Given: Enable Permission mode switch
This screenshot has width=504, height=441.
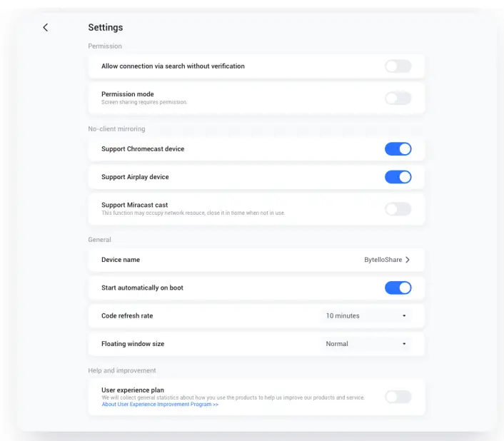Looking at the screenshot, I should click(x=398, y=98).
